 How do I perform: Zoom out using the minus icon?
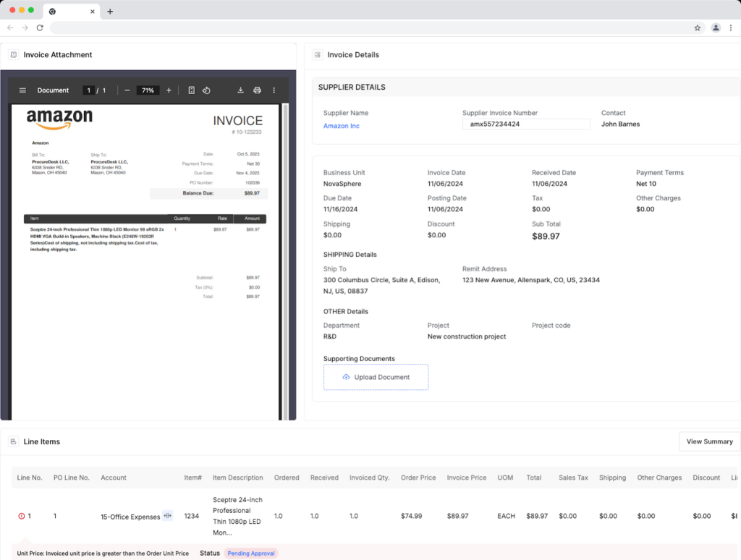coord(127,90)
